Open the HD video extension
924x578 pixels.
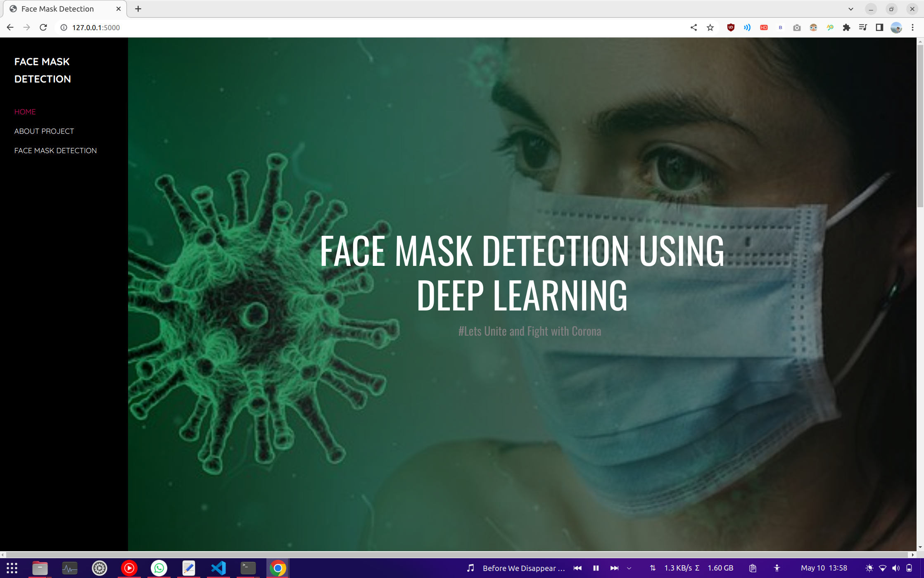point(763,27)
